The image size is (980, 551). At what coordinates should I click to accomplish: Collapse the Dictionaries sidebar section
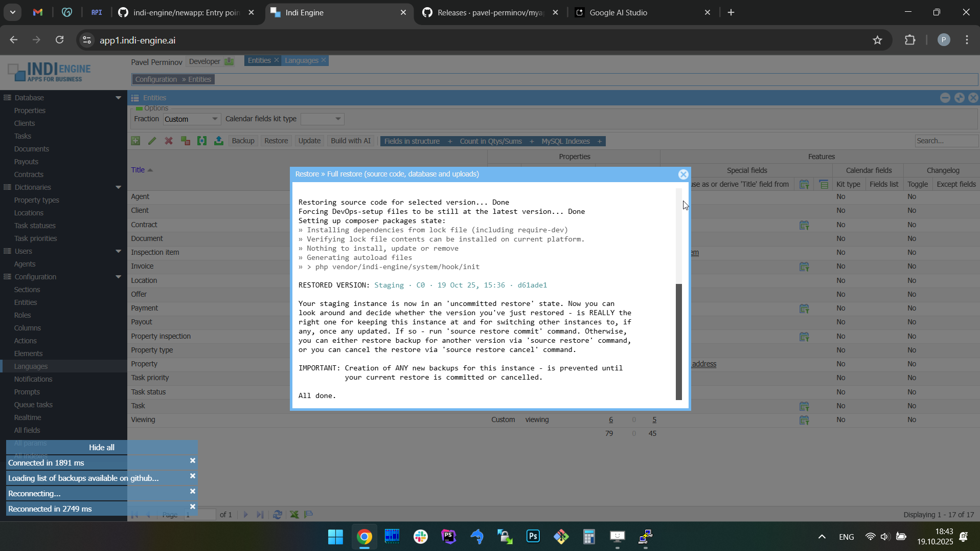118,187
